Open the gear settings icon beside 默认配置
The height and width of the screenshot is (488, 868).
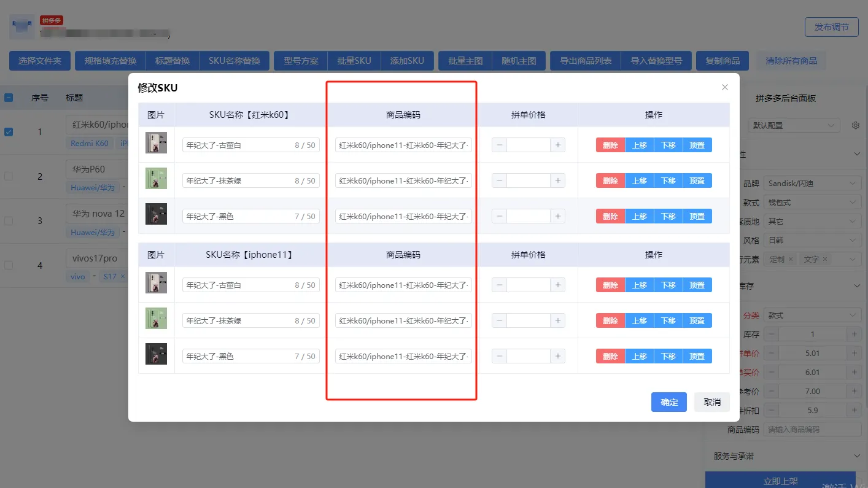855,125
